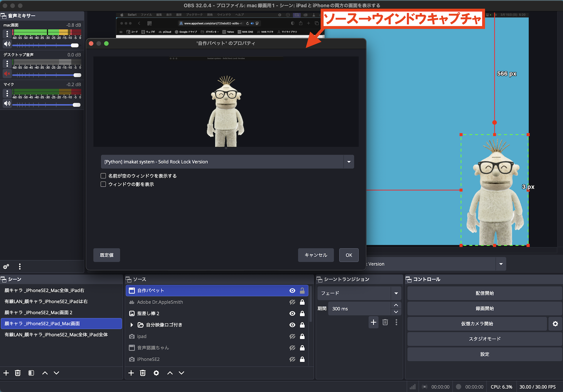
Task: Open audio mixer advanced settings gear
Action: click(x=6, y=267)
